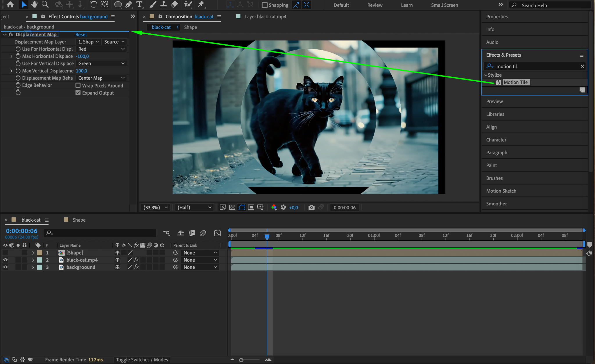
Task: Expand the black-cat.mp4 layer properties
Action: click(33, 260)
